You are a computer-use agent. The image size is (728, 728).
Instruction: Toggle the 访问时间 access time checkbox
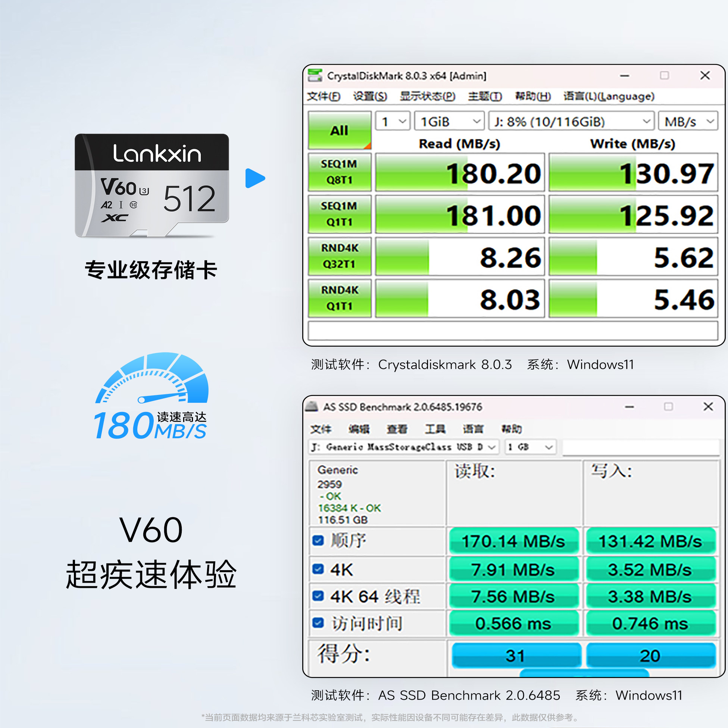click(318, 623)
